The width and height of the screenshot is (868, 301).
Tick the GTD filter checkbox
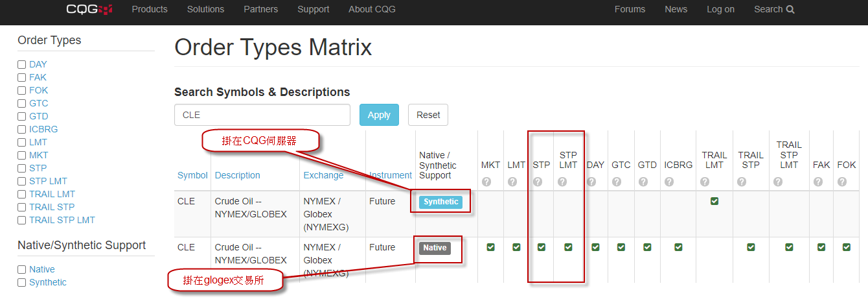(x=21, y=117)
